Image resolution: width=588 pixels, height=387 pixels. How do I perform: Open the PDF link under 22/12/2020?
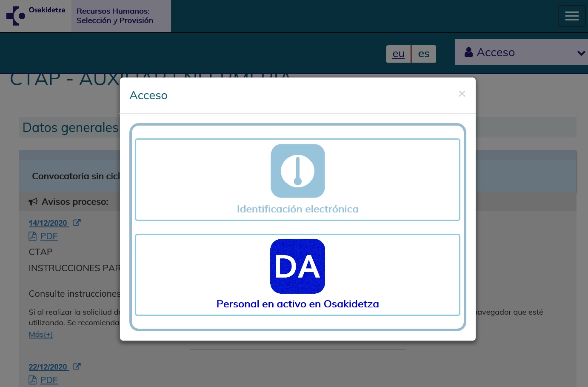(x=49, y=380)
